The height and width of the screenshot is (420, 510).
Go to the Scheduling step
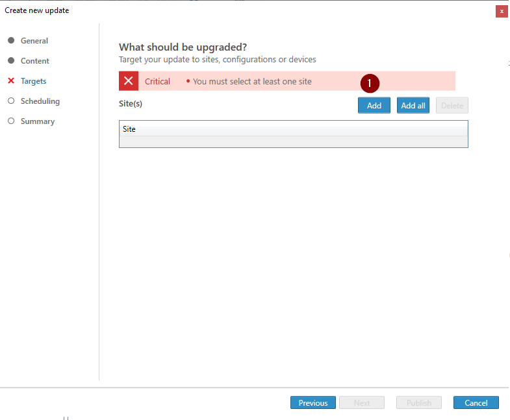(40, 101)
